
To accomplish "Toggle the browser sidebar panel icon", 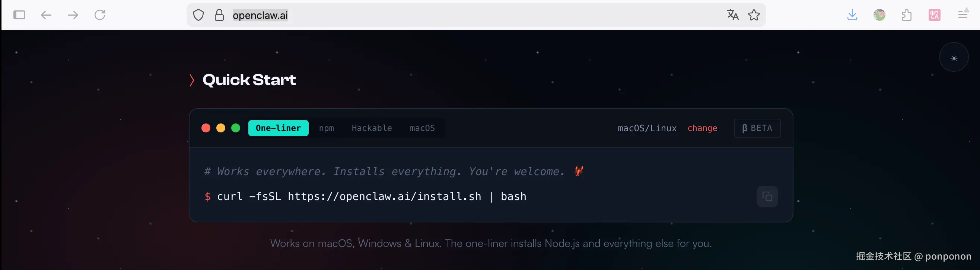I will click(x=19, y=15).
